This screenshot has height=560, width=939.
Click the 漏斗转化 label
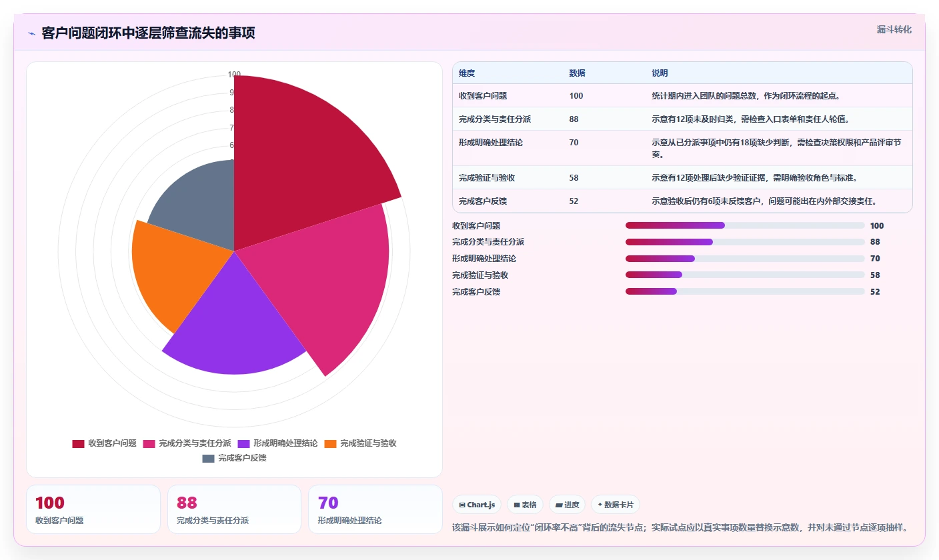pyautogui.click(x=894, y=29)
